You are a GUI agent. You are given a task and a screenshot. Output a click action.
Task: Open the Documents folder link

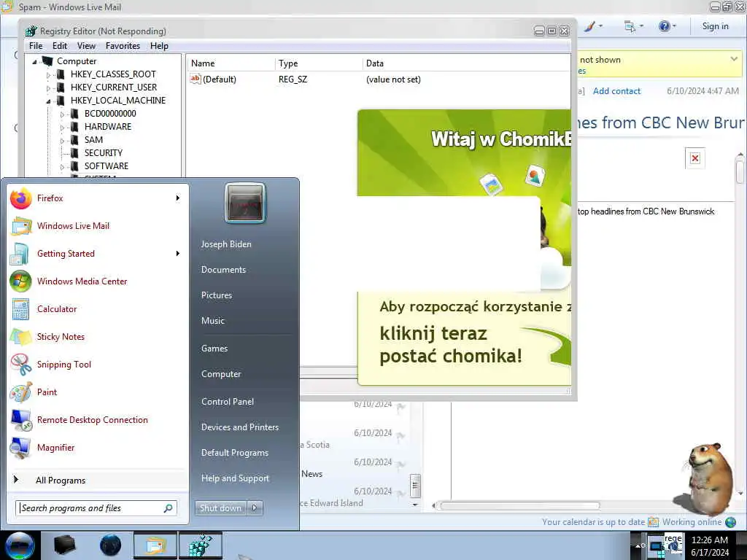pyautogui.click(x=223, y=270)
